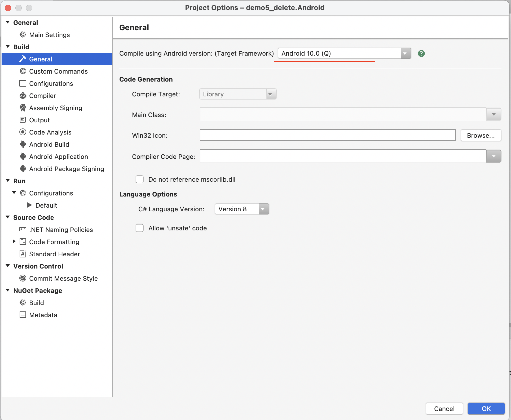Expand the Code Formatting tree item

click(x=14, y=241)
